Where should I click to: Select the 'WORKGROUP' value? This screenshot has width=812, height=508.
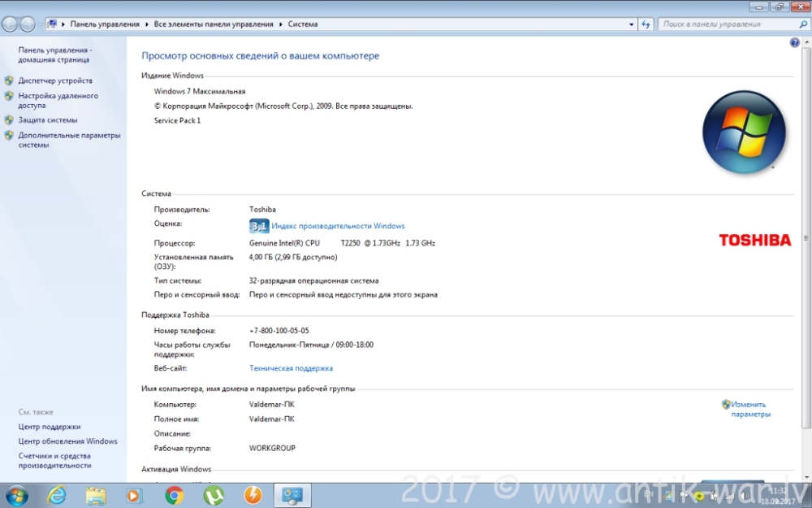272,449
